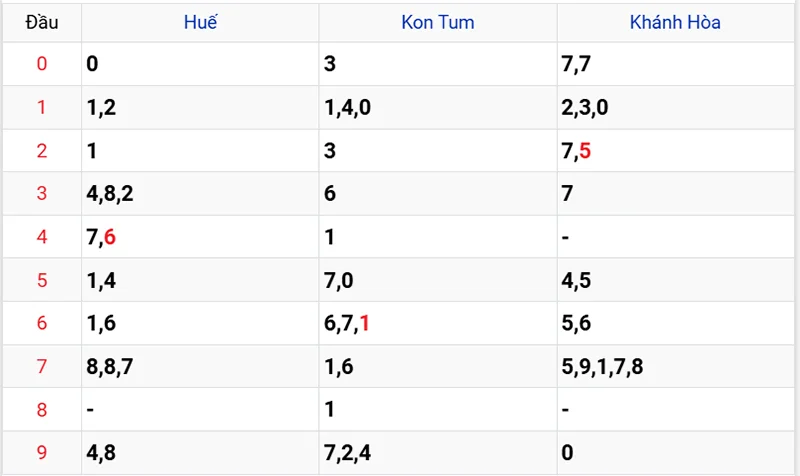Click Kon Tum cell showing 7,2,4

348,453
